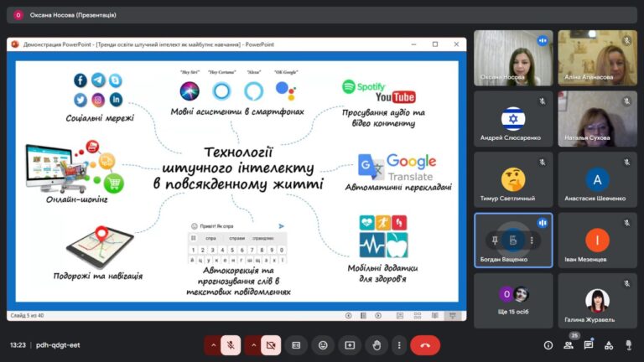Click the slide title Технології штучного інтелекту
644x362 pixels.
tap(238, 168)
